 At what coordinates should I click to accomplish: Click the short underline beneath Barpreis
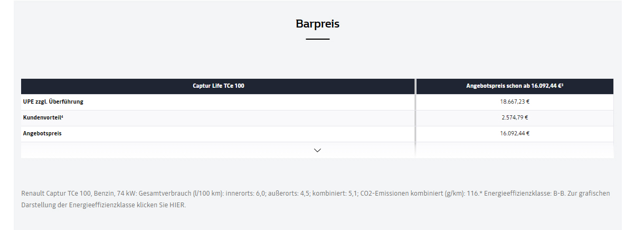tap(317, 39)
